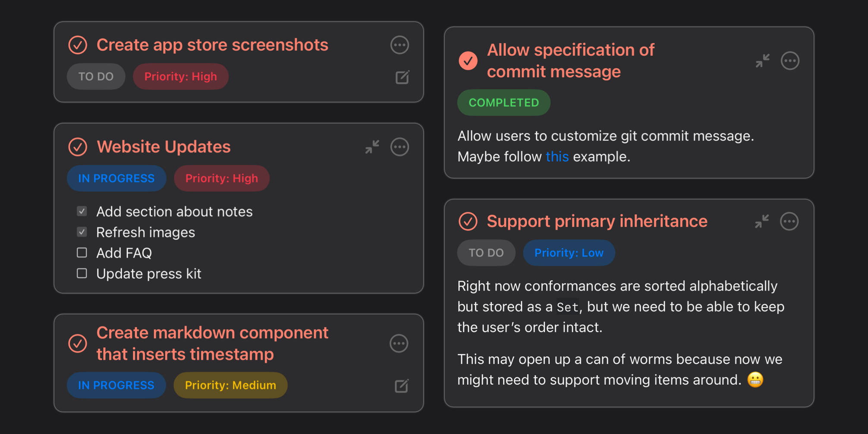
Task: Open the ellipsis menu on Support primary inheritance
Action: pos(790,221)
